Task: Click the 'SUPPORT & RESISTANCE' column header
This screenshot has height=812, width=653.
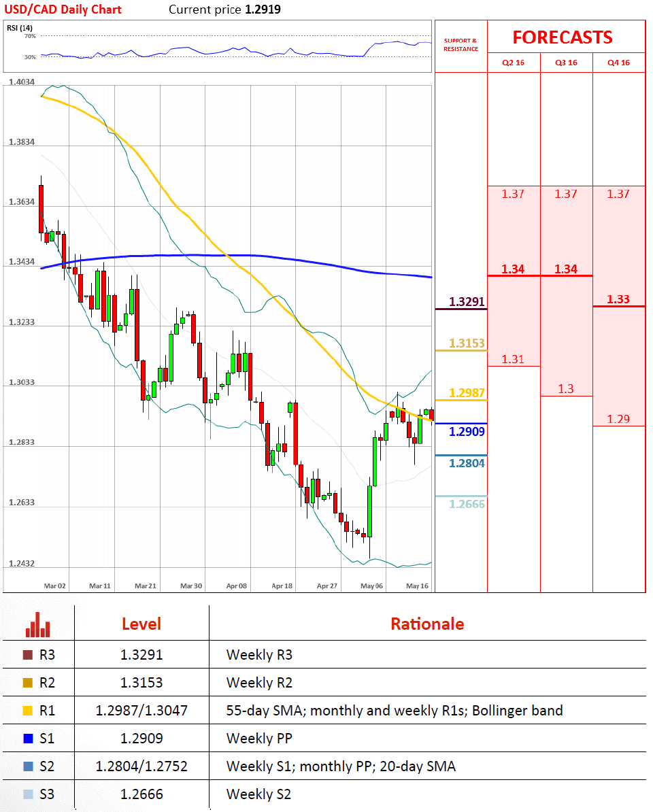Action: (x=461, y=44)
